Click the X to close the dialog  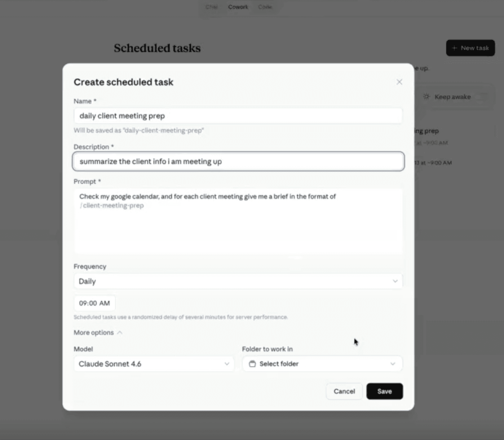[x=399, y=82]
